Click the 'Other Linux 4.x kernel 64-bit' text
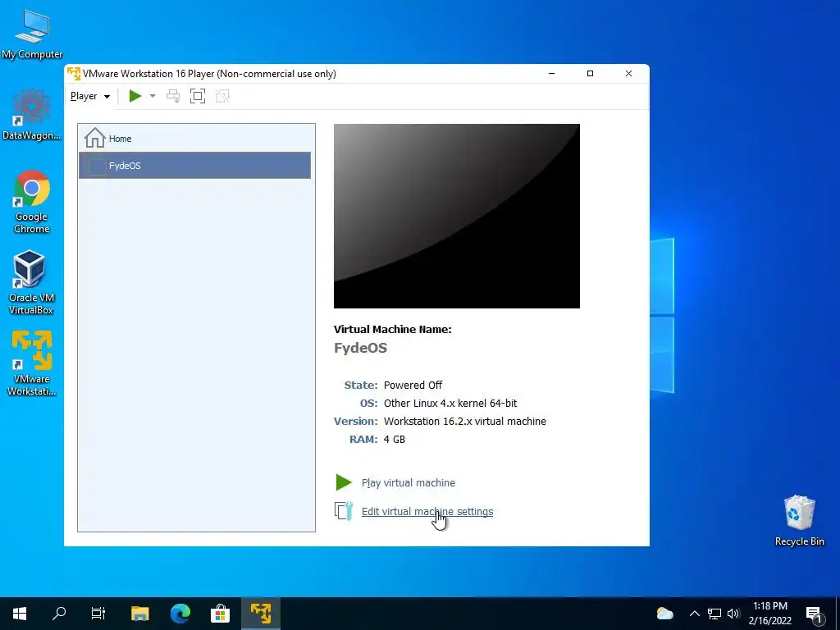This screenshot has width=840, height=630. coord(450,404)
